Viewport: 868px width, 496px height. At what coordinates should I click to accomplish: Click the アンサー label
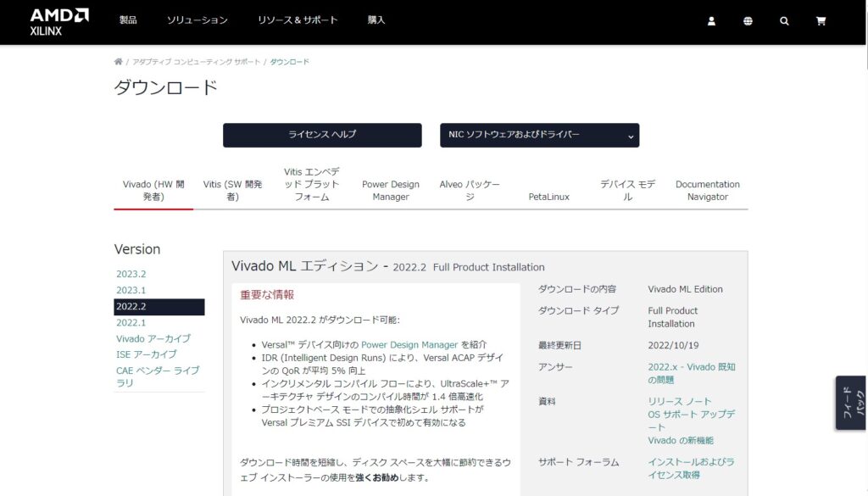(x=555, y=367)
